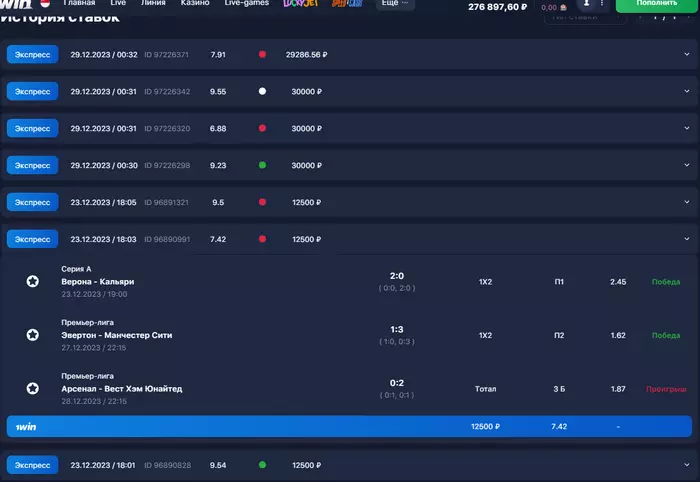Open the Казино menu item
Image resolution: width=700 pixels, height=482 pixels.
click(x=195, y=3)
